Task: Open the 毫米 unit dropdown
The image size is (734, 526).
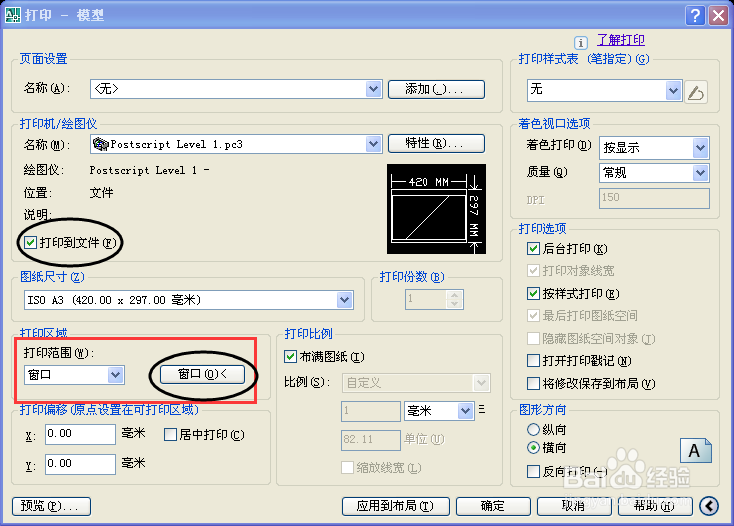Action: [465, 411]
